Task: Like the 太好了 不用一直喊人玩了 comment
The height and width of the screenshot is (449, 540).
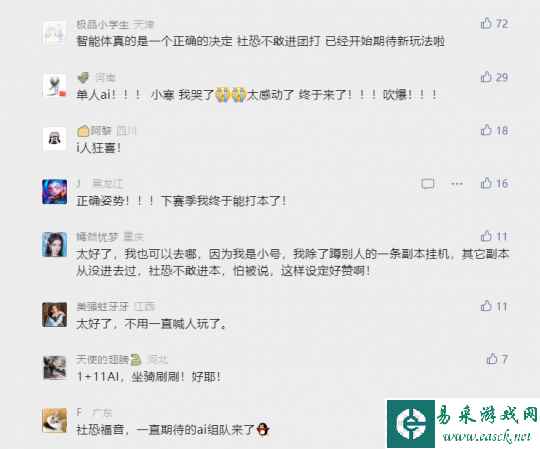Action: 486,306
